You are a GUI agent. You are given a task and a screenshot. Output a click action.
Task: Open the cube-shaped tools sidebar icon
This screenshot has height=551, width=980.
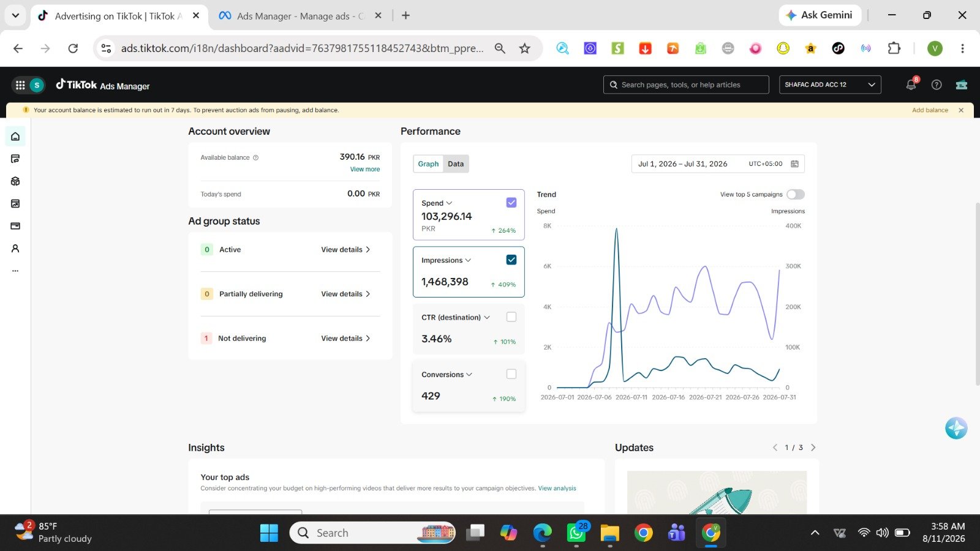pyautogui.click(x=15, y=181)
